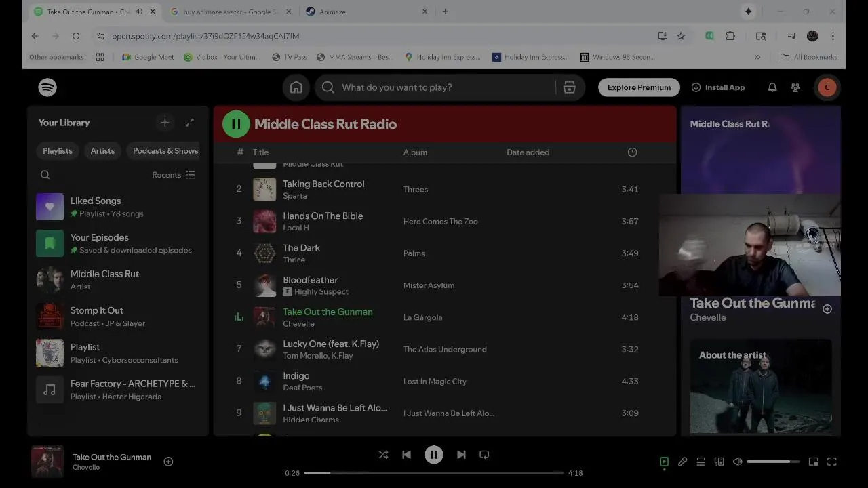Viewport: 868px width, 488px height.
Task: Open the Chrome apps grid icon in bookmarks bar
Action: click(100, 57)
